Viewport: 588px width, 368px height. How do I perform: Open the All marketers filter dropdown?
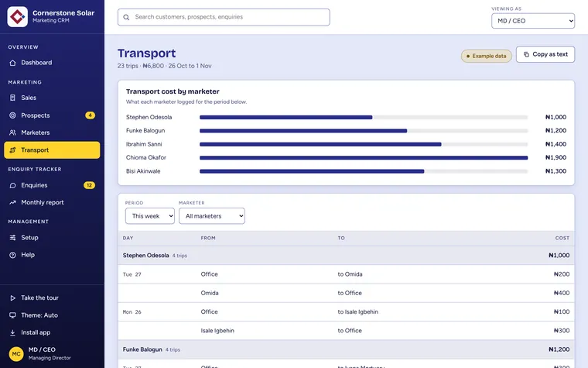coord(212,216)
